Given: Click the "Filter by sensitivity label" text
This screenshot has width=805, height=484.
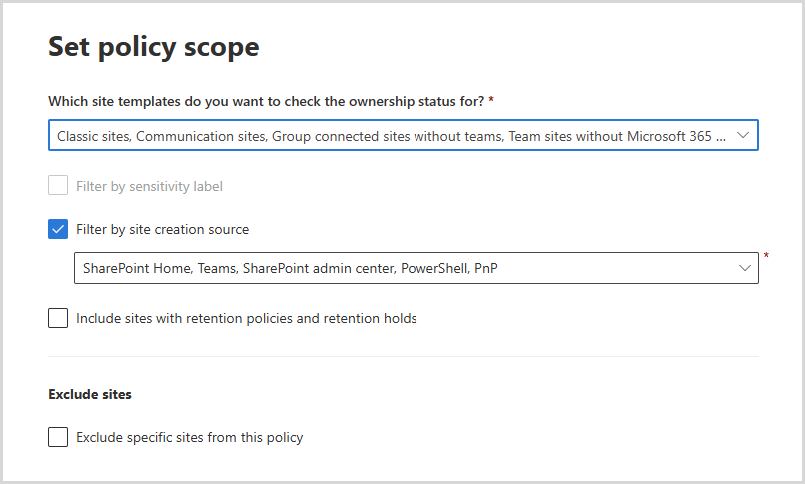Looking at the screenshot, I should click(149, 186).
